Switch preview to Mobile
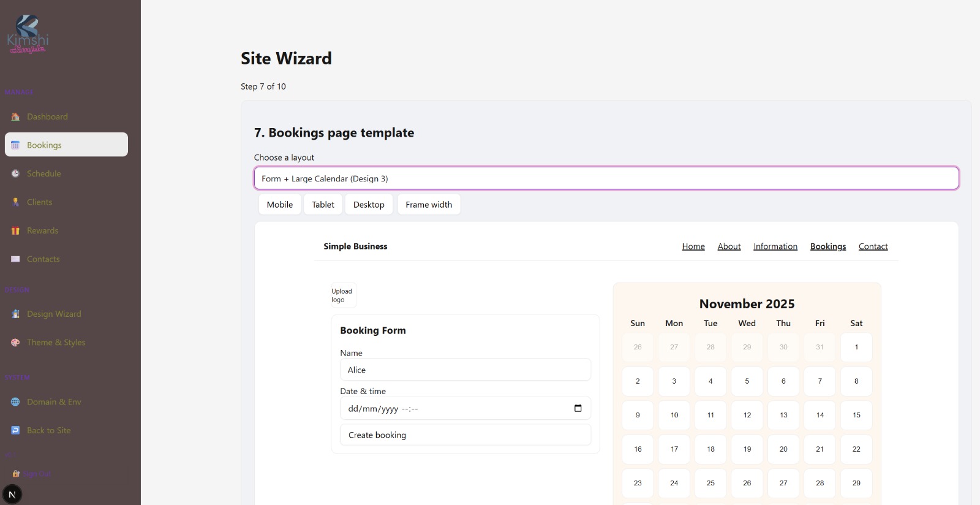Image resolution: width=980 pixels, height=505 pixels. (280, 205)
